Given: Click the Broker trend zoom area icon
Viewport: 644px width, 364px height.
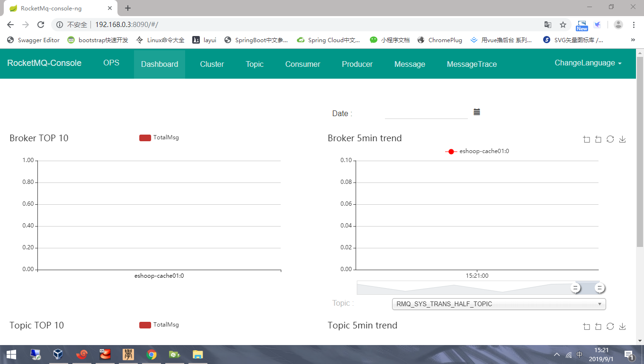Looking at the screenshot, I should [x=587, y=139].
